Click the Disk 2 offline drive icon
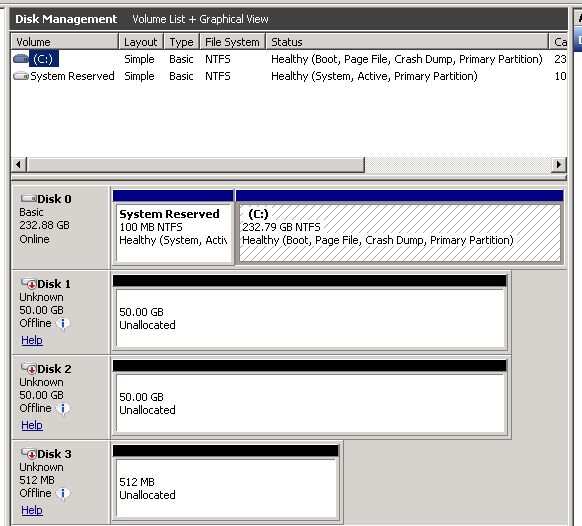Screen dimensions: 582x526 pyautogui.click(x=29, y=368)
